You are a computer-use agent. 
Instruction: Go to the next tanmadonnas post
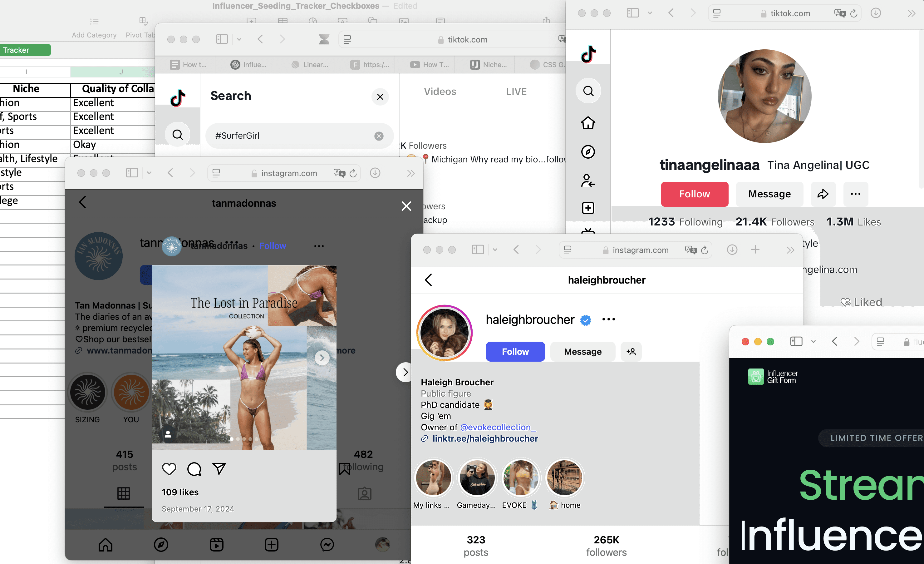tap(405, 372)
